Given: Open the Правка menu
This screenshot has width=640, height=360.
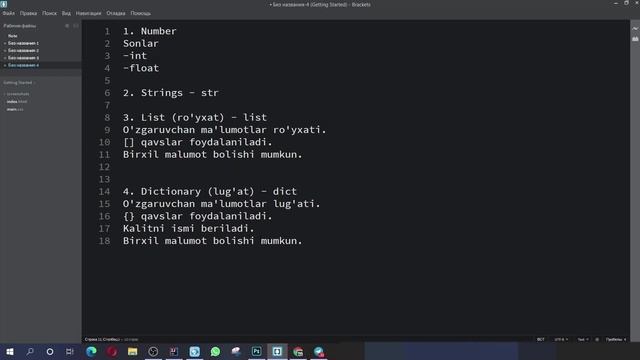Looking at the screenshot, I should (x=28, y=13).
